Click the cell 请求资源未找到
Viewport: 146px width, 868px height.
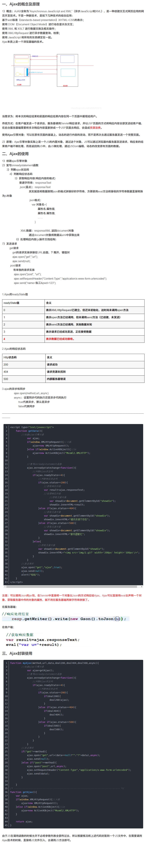(x=95, y=372)
